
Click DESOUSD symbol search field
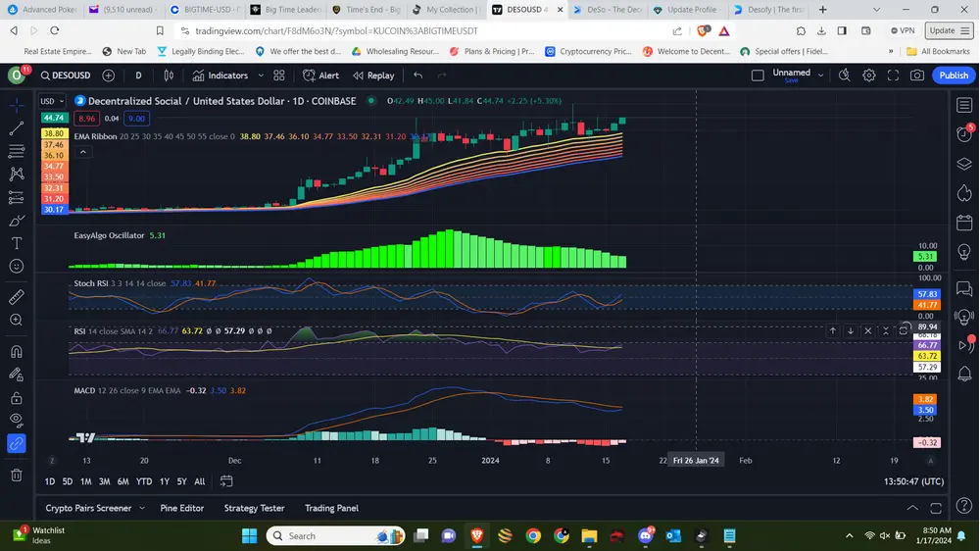[x=65, y=75]
